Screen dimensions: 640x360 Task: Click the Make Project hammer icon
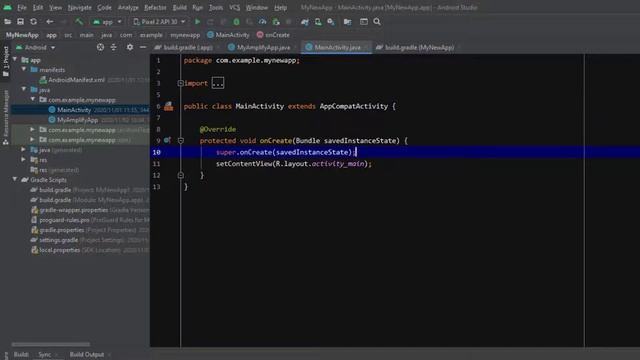click(x=79, y=22)
